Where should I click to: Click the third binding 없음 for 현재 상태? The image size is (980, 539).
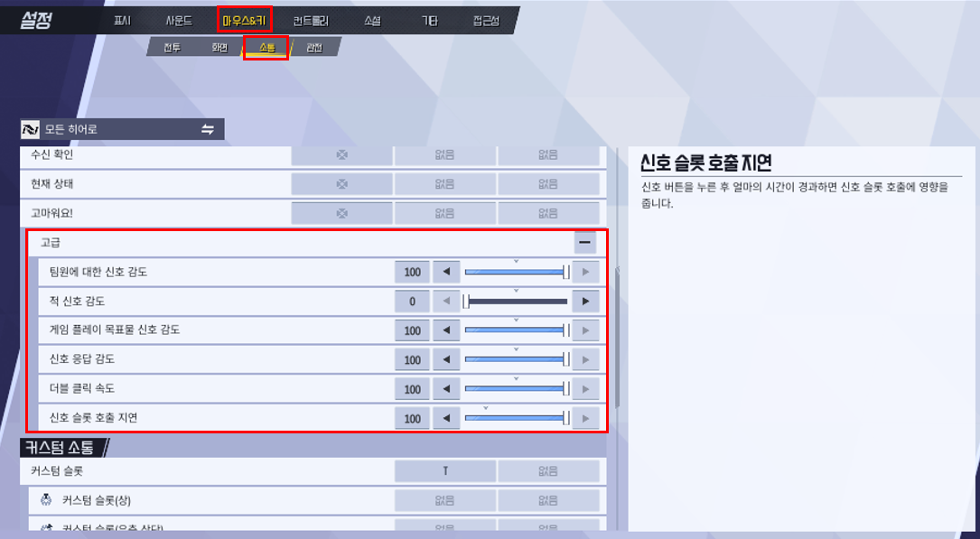(548, 184)
